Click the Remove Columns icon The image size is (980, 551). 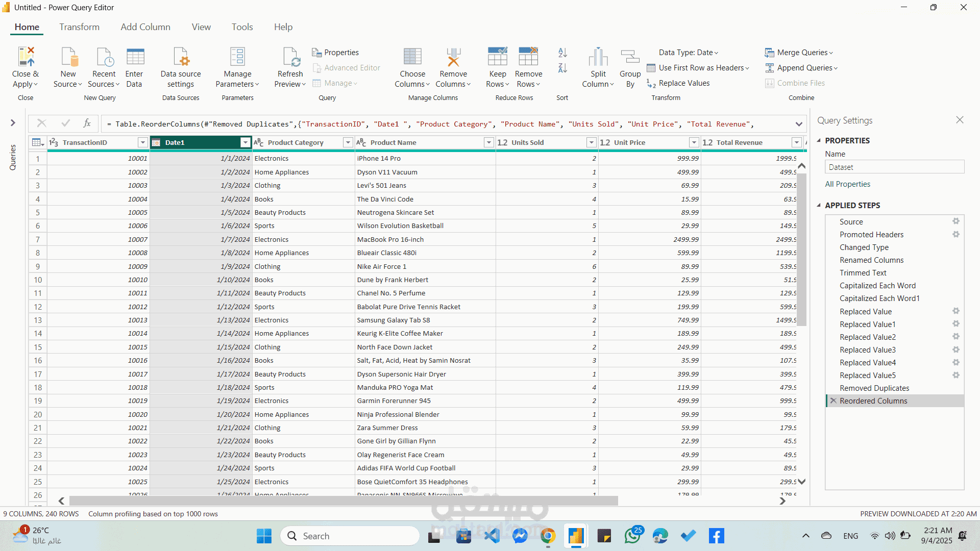coord(453,57)
